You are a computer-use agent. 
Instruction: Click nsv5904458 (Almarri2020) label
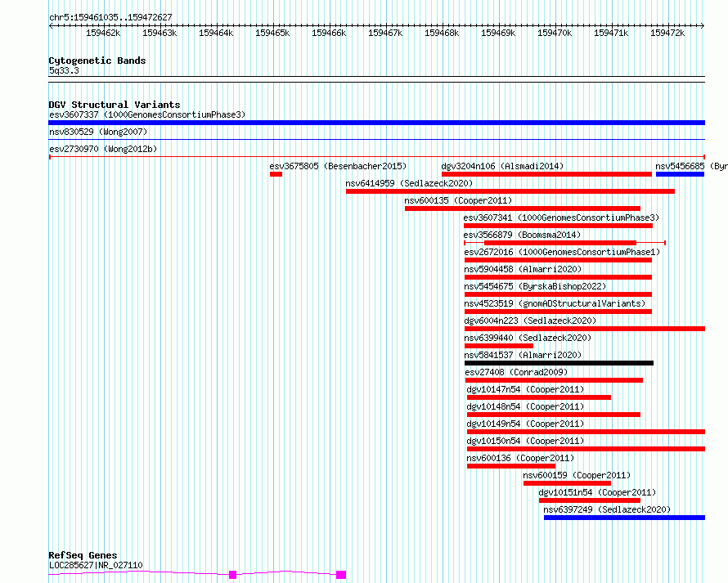pyautogui.click(x=523, y=269)
